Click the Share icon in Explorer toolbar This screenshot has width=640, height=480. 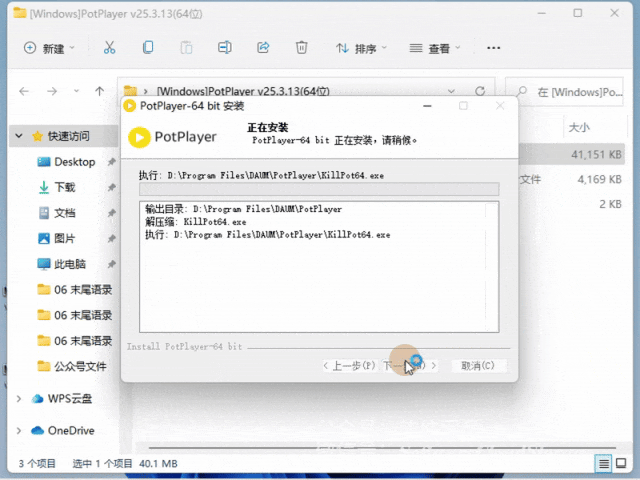263,48
